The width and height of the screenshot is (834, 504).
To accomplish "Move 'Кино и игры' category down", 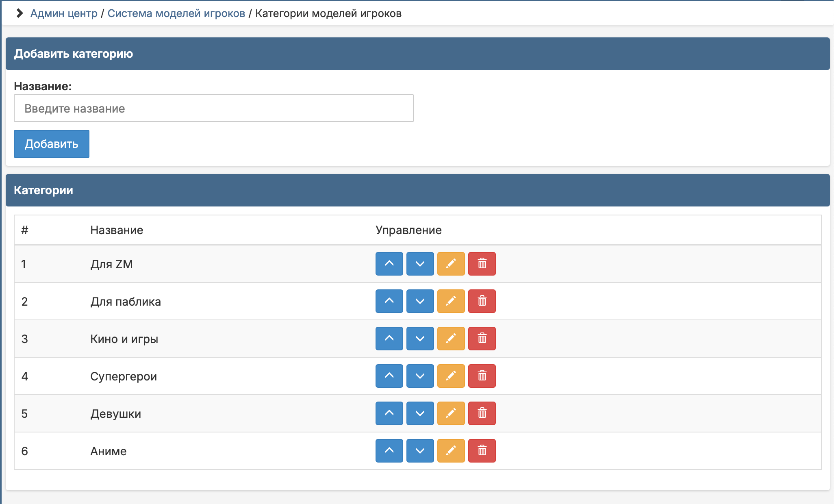I will pos(420,339).
